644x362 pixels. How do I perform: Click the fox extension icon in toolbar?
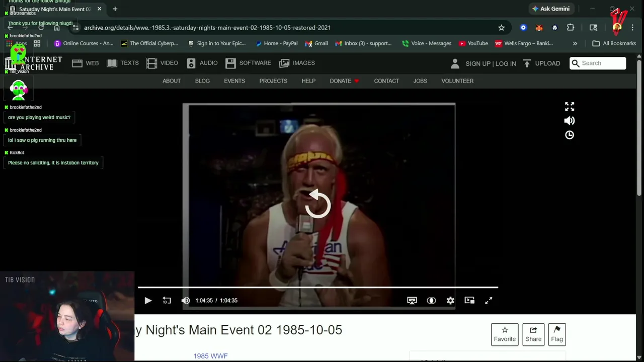point(539,28)
